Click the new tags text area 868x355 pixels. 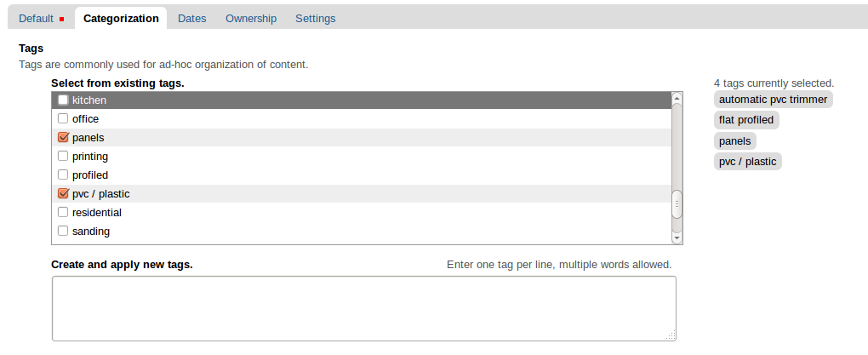click(364, 308)
